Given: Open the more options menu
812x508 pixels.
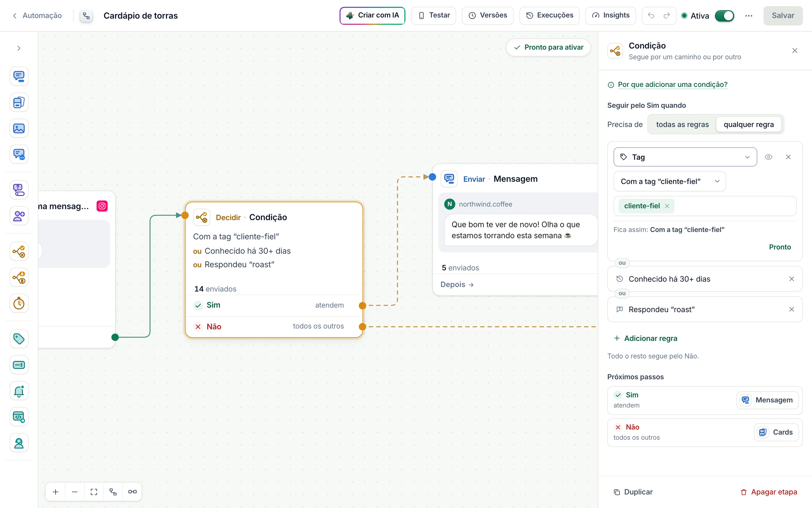Looking at the screenshot, I should point(749,16).
